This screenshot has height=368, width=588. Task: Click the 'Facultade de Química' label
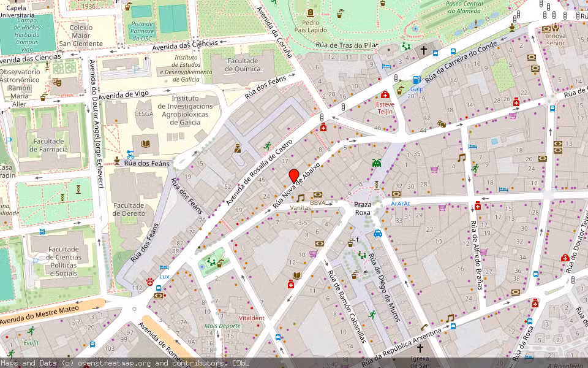(243, 64)
